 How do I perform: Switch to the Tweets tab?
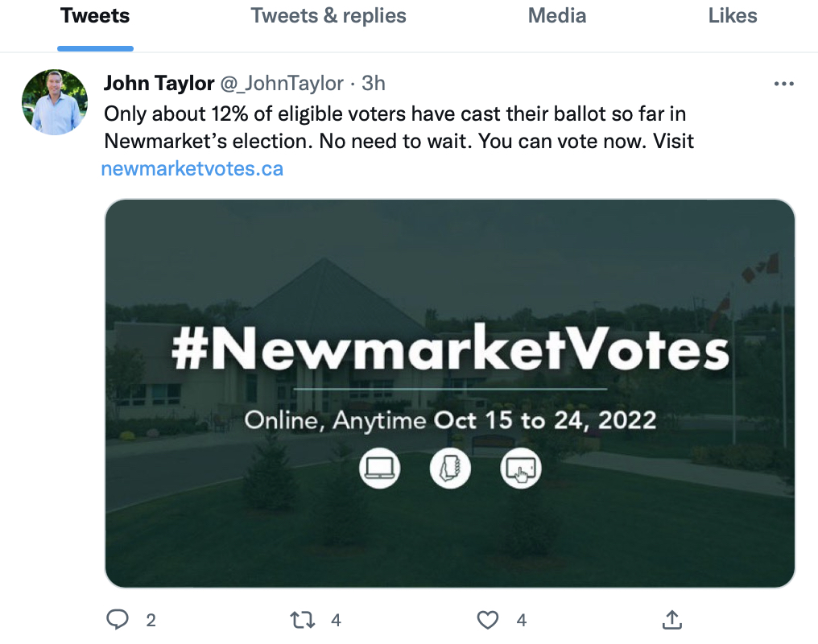(95, 15)
